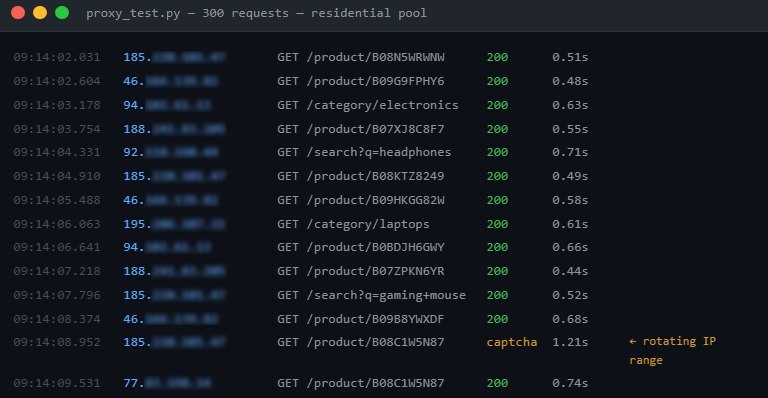Click response time 0.66s

pyautogui.click(x=570, y=247)
